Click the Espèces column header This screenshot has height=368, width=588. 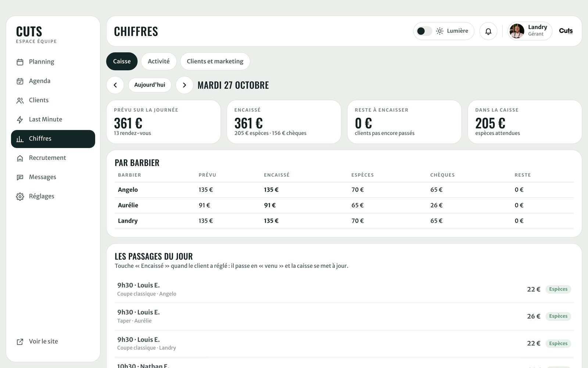362,175
